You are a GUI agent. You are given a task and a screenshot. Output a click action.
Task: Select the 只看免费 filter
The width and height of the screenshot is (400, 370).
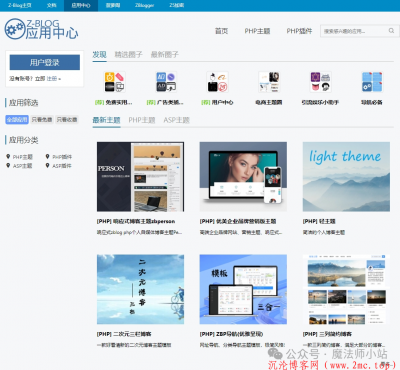42,119
